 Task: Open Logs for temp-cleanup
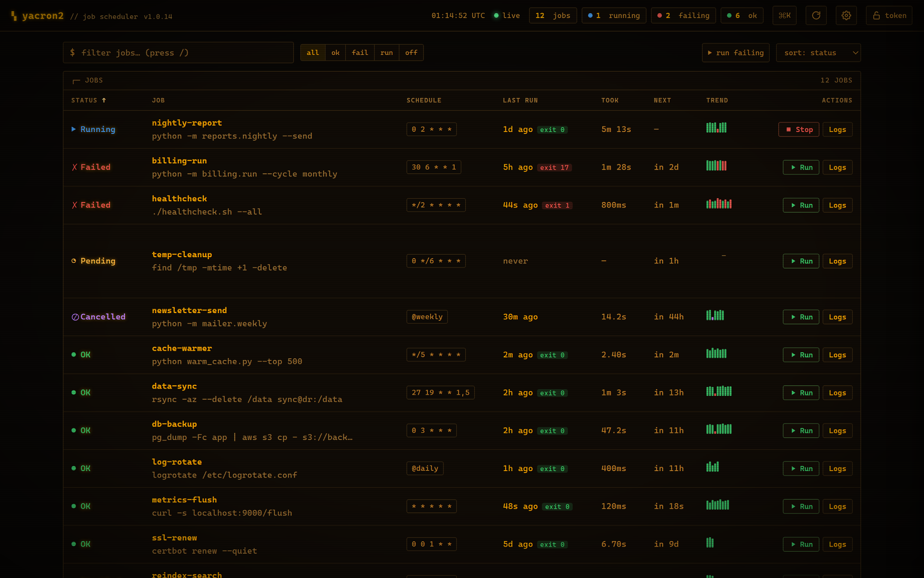click(x=837, y=261)
